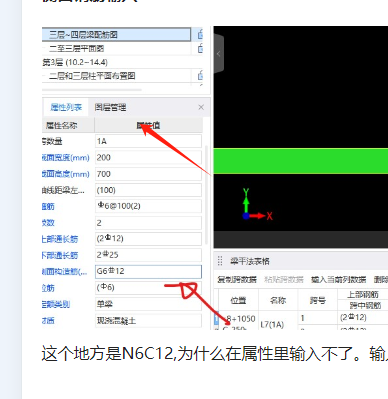Edit the section width field showing 200
Screen dimensions: 388x399
[x=148, y=157]
